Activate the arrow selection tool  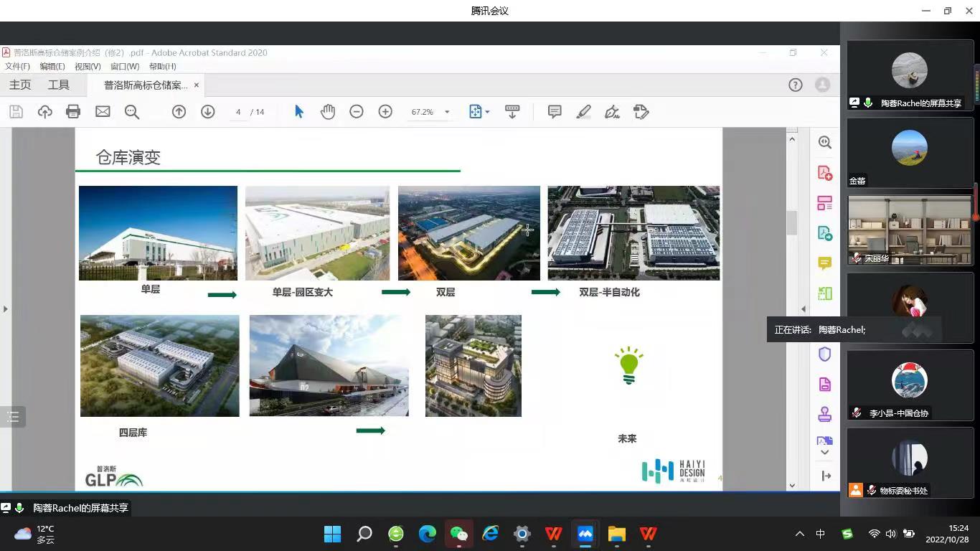coord(299,112)
